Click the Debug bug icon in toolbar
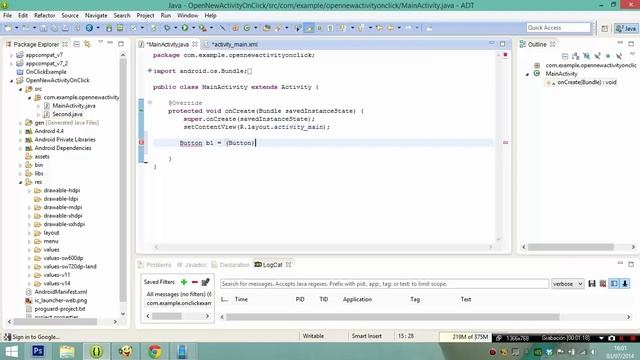 (x=167, y=28)
